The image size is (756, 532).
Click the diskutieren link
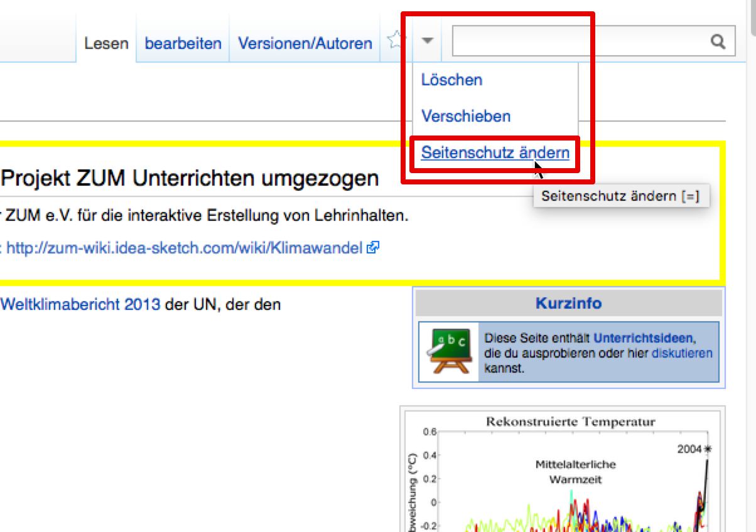coord(682,353)
